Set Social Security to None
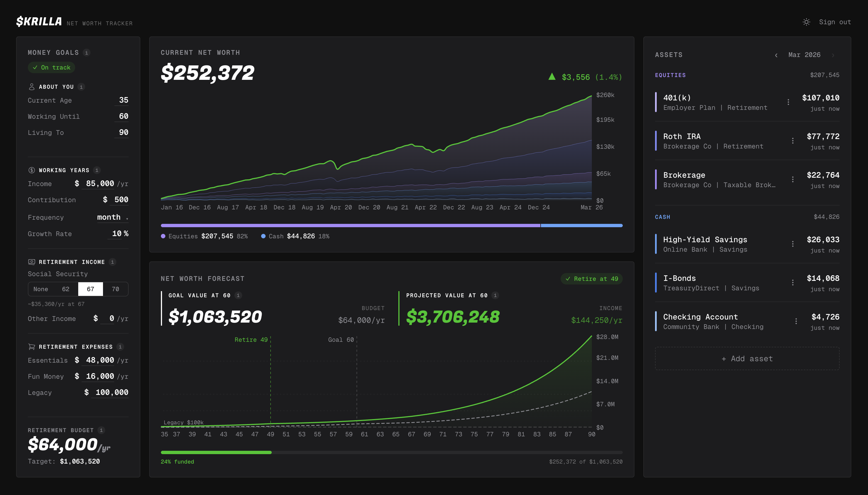The height and width of the screenshot is (495, 868). click(40, 289)
